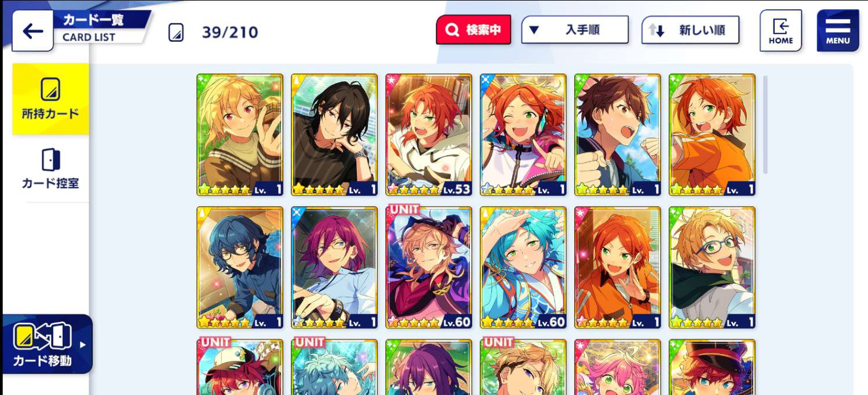Select the UNIT card at Lv.60 with purple cape
868x395 pixels.
[x=429, y=267]
